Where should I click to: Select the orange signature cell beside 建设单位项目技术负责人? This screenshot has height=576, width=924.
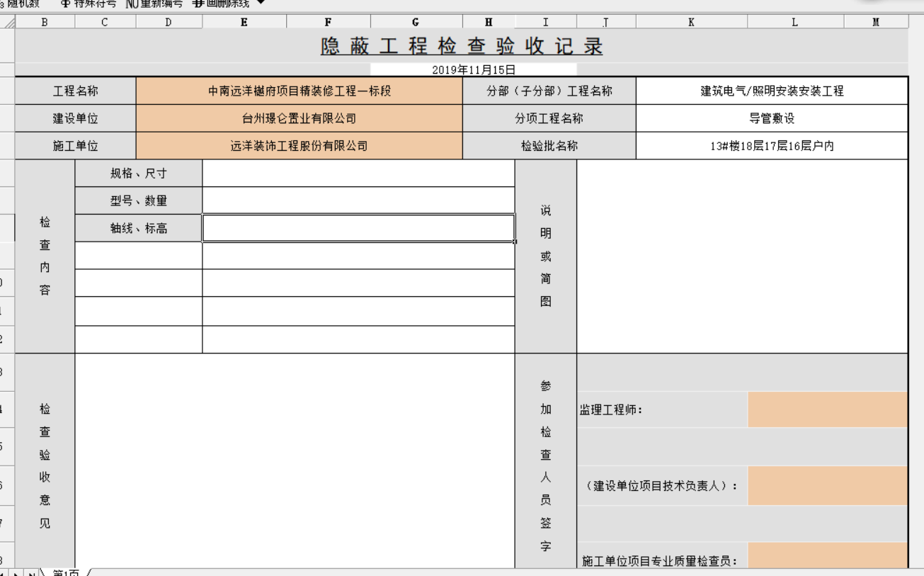[x=828, y=486]
